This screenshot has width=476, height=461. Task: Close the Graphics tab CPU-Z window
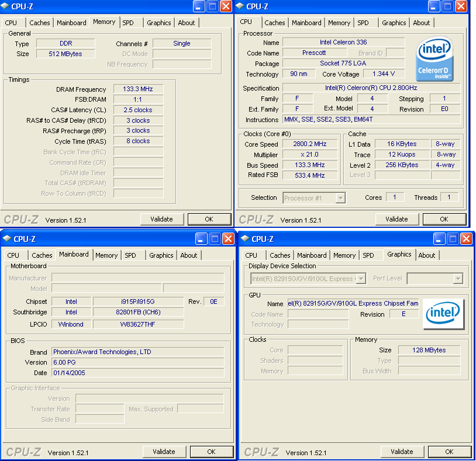coord(466,239)
